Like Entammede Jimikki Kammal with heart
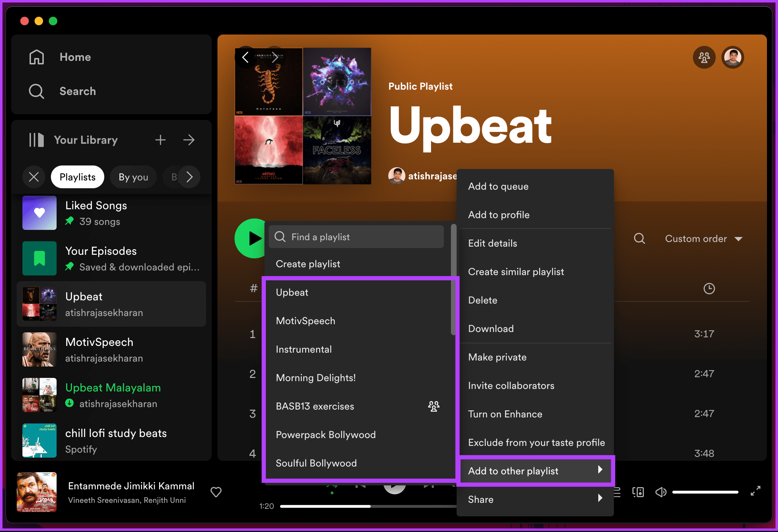The height and width of the screenshot is (532, 778). point(216,492)
